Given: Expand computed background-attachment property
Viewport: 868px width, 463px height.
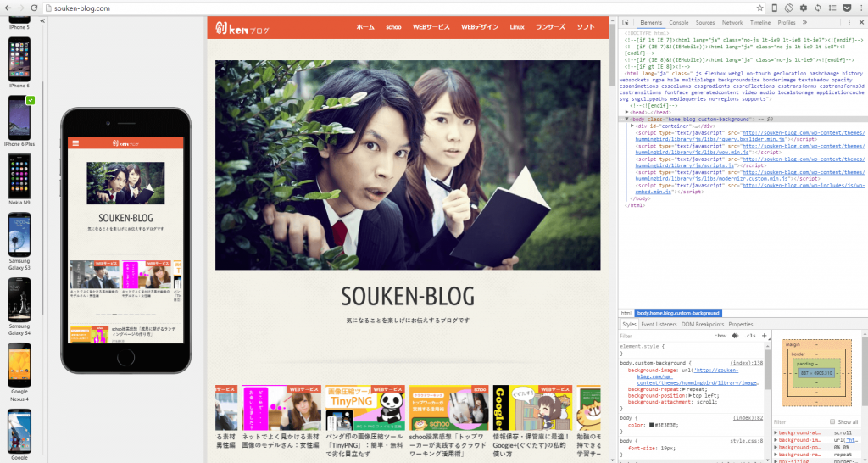Looking at the screenshot, I should (776, 432).
